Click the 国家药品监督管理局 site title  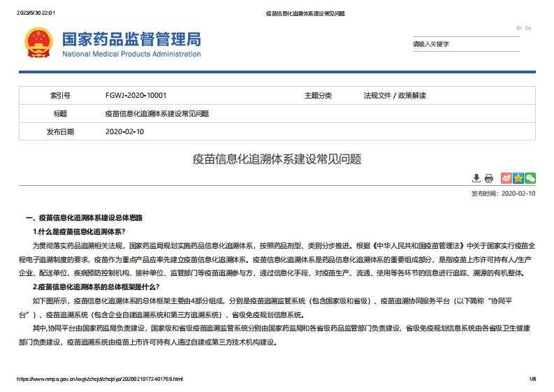click(131, 38)
